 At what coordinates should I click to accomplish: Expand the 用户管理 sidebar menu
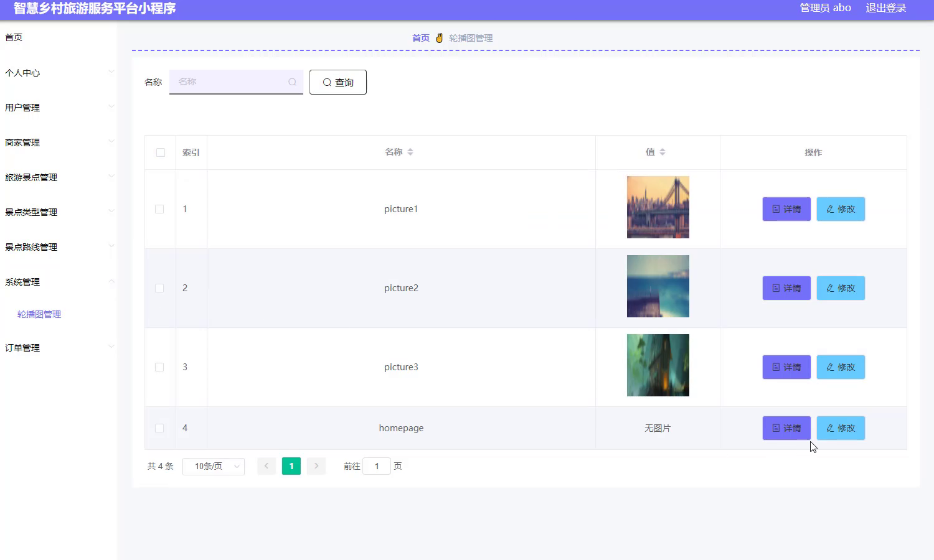pyautogui.click(x=59, y=108)
